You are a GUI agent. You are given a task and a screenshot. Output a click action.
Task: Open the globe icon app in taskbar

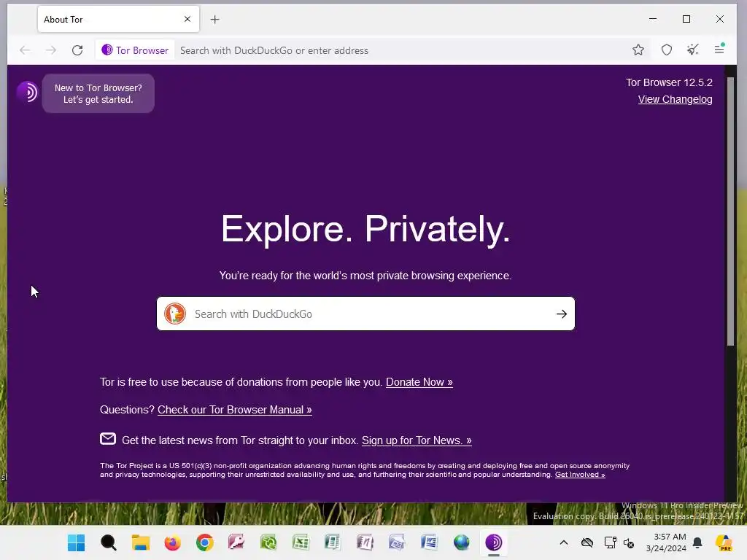coord(461,542)
